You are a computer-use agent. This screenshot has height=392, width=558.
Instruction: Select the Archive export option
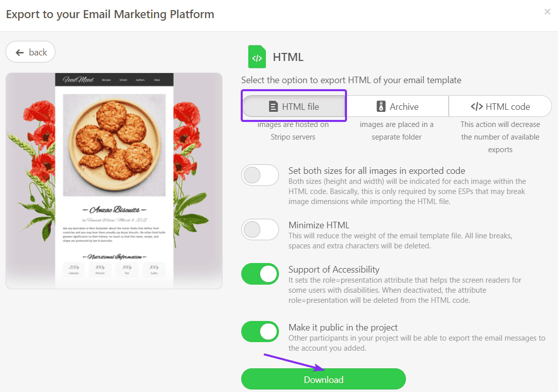tap(398, 106)
